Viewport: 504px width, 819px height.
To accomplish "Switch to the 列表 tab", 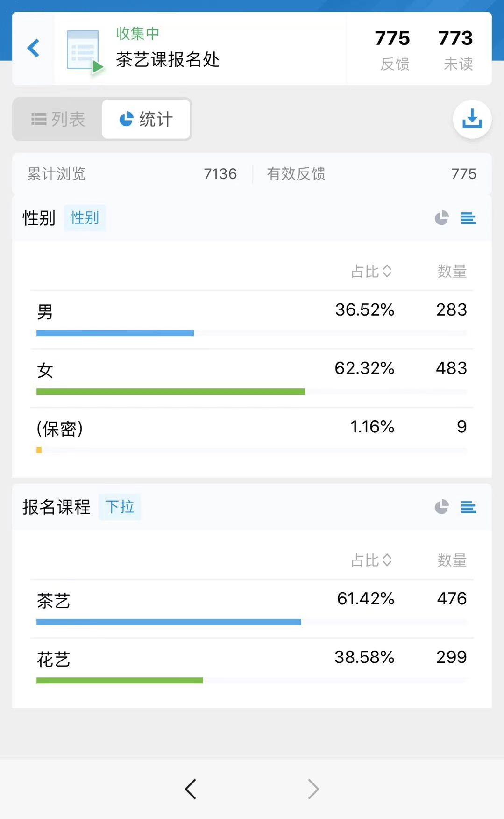I will (58, 119).
